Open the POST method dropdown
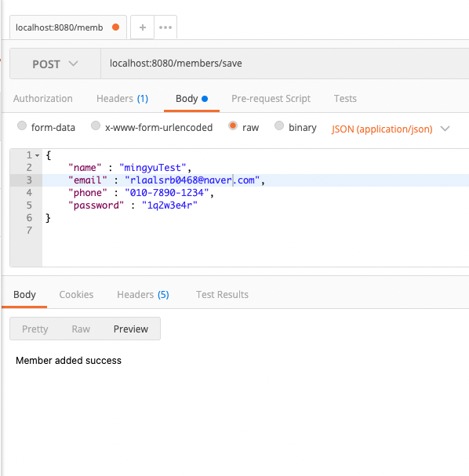This screenshot has height=476, width=469. (x=55, y=64)
